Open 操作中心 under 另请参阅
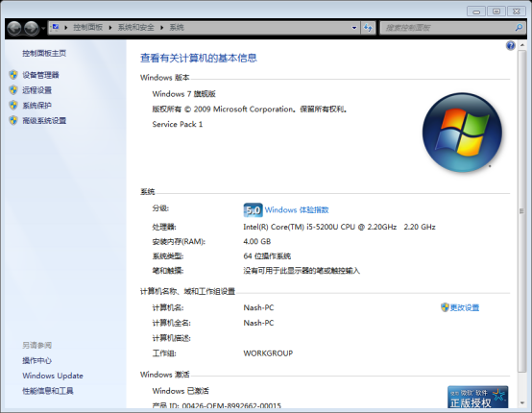 (x=37, y=360)
